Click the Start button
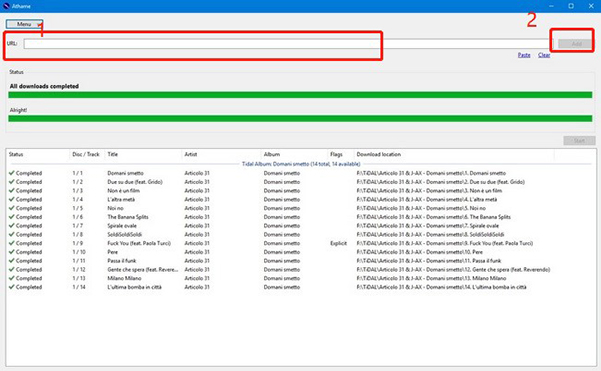The width and height of the screenshot is (601, 371). 579,141
